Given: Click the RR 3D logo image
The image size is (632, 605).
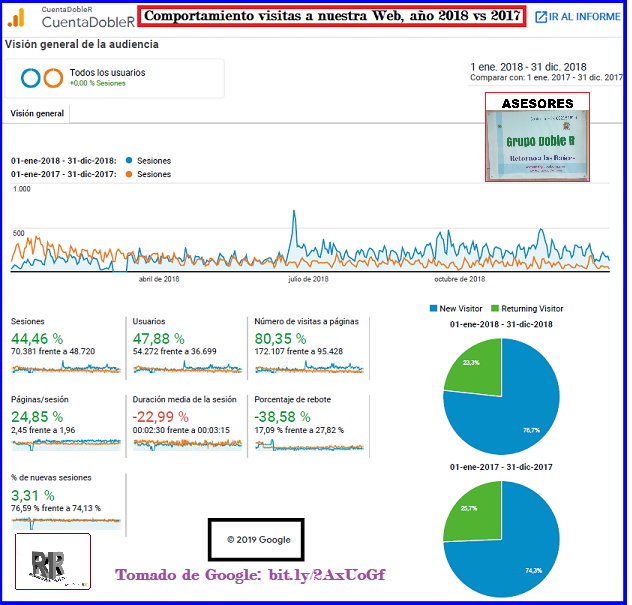Looking at the screenshot, I should (x=53, y=561).
